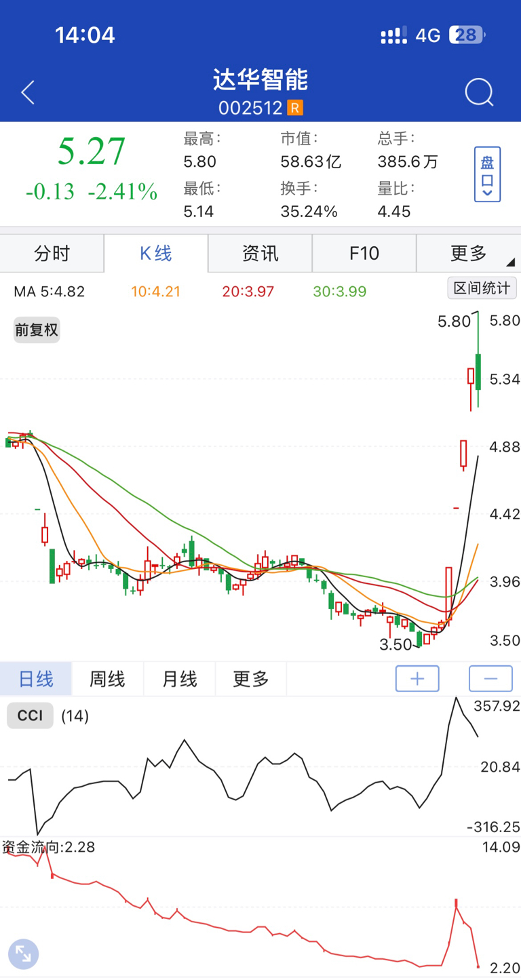The image size is (521, 980).
Task: Zoom out chart with minus button
Action: click(490, 678)
